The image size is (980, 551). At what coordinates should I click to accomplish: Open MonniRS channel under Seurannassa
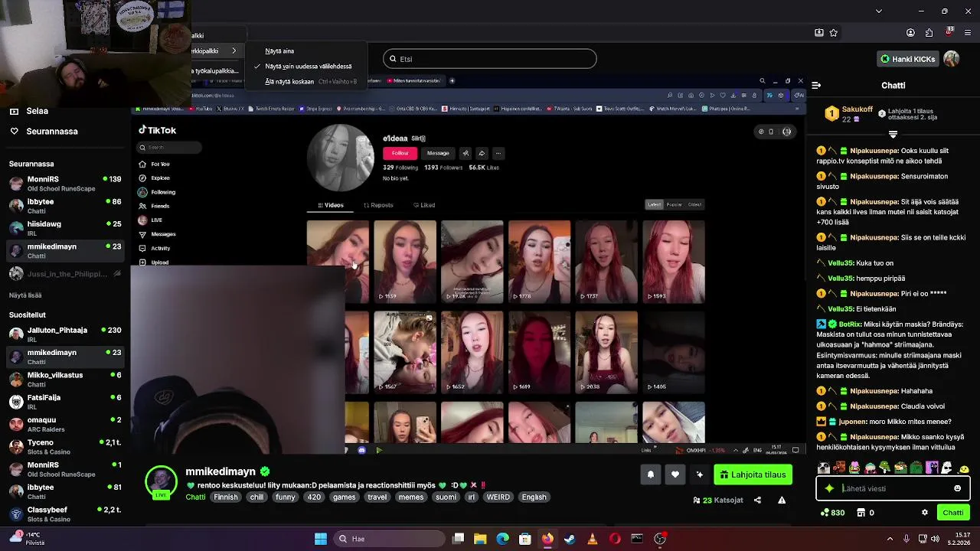[65, 184]
